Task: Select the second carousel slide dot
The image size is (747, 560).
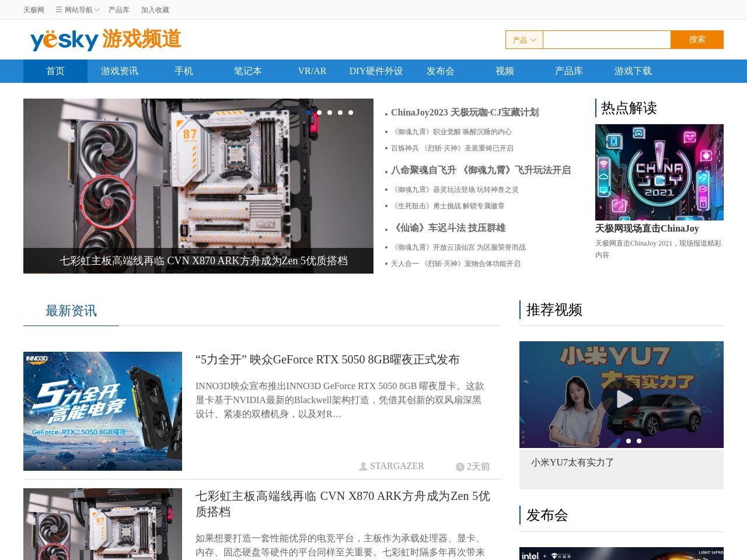Action: (319, 113)
